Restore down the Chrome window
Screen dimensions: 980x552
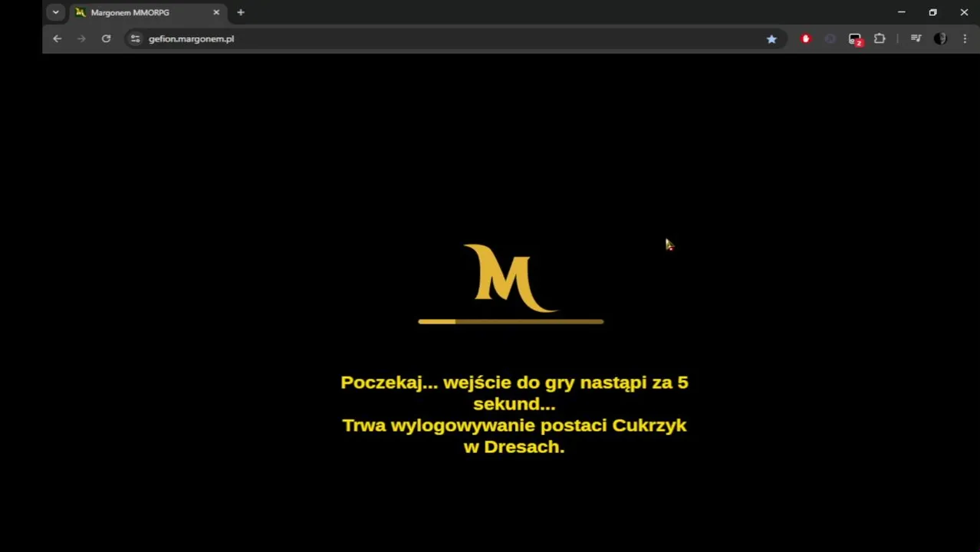pos(932,12)
